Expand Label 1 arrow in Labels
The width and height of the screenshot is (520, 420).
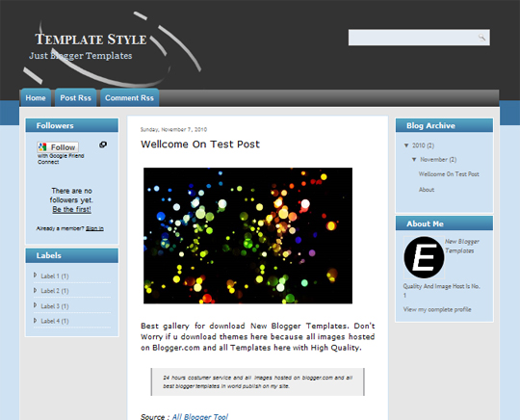(36, 276)
